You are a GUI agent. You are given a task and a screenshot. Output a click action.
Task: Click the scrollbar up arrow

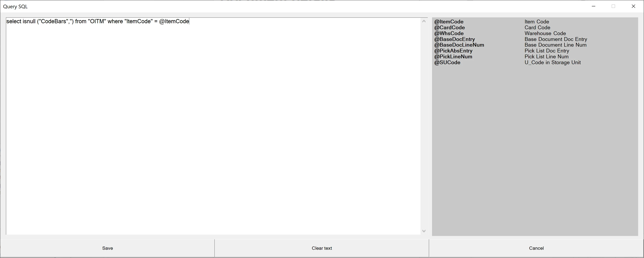coord(424,21)
